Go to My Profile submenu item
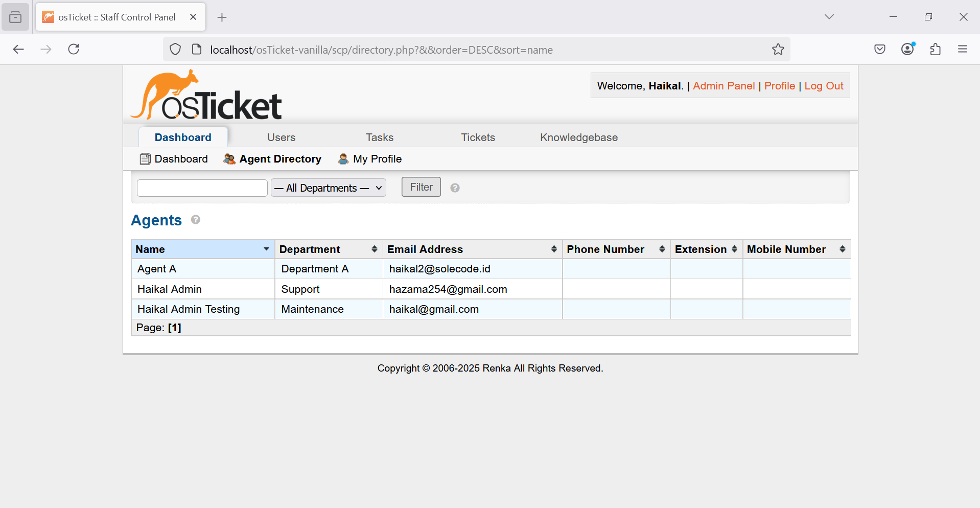The height and width of the screenshot is (508, 980). click(x=377, y=159)
